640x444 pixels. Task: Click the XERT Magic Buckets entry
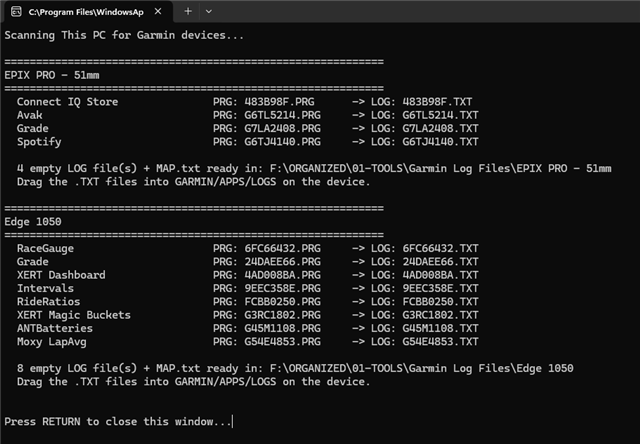[x=74, y=315]
